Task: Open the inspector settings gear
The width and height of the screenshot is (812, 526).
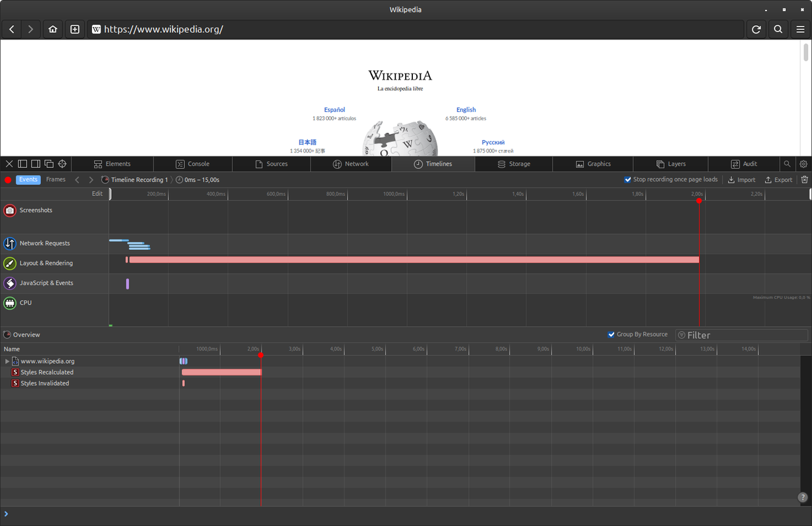Action: click(803, 164)
